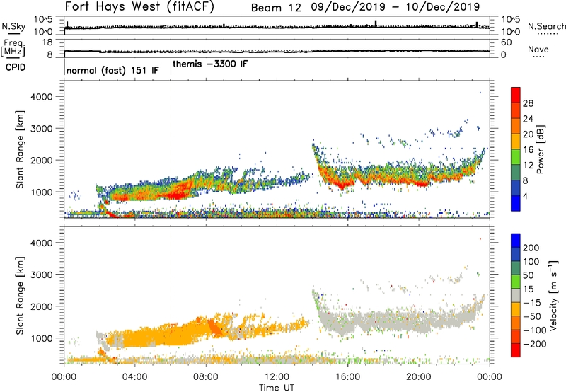Click the '-200' label on Velocity colorbar
Screen dimensions: 566x392
point(535,344)
